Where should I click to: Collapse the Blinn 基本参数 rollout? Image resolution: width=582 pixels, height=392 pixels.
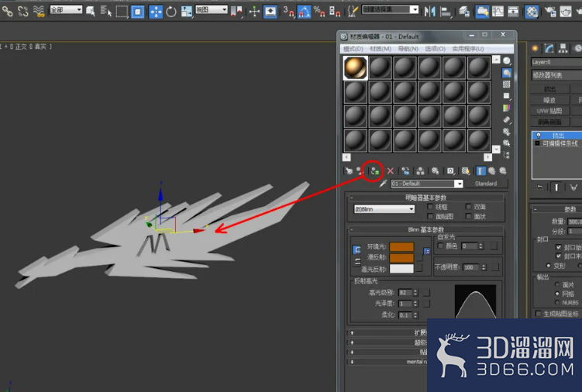(426, 229)
